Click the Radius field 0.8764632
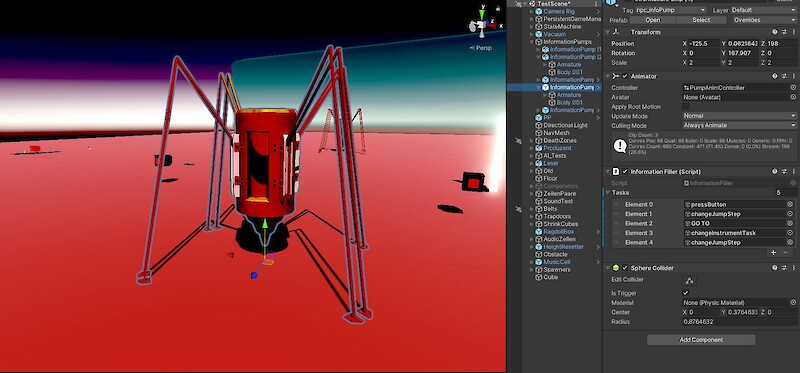 (x=739, y=321)
